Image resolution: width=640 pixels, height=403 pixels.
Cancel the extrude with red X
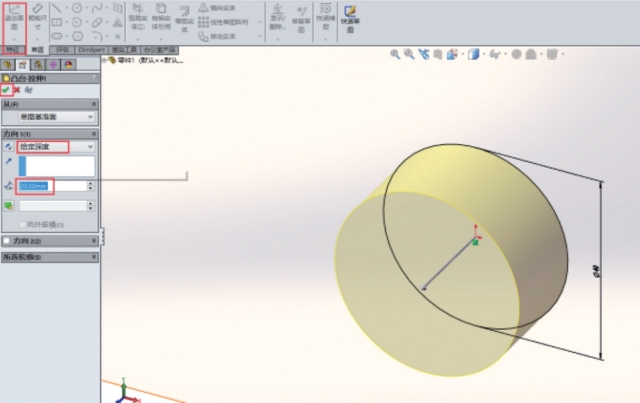[17, 90]
